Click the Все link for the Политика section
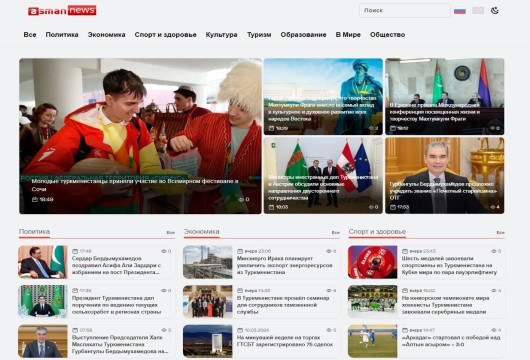The height and width of the screenshot is (360, 530). point(170,233)
